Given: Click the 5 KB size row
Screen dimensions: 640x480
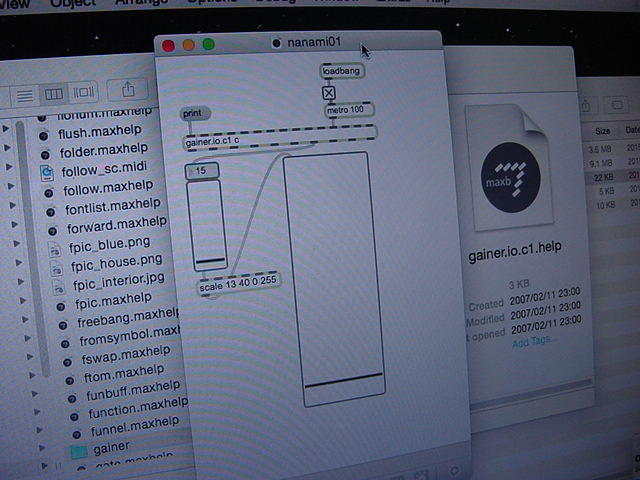Looking at the screenshot, I should pyautogui.click(x=607, y=191).
